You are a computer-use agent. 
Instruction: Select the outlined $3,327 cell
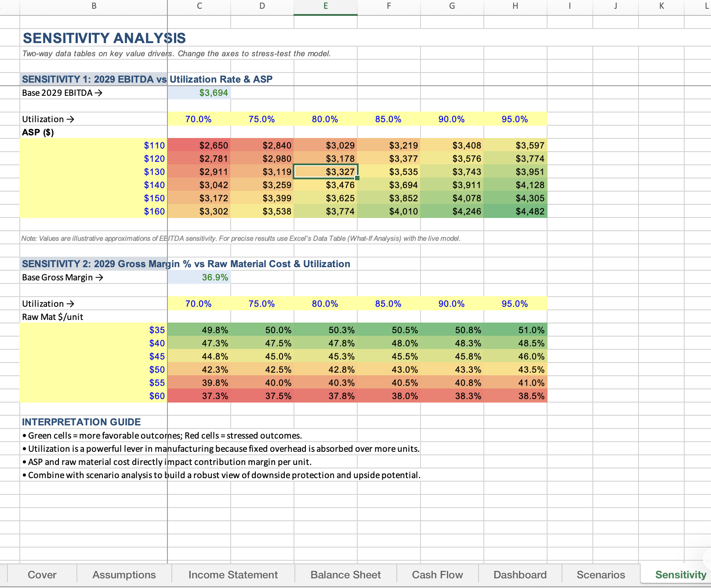tap(326, 172)
